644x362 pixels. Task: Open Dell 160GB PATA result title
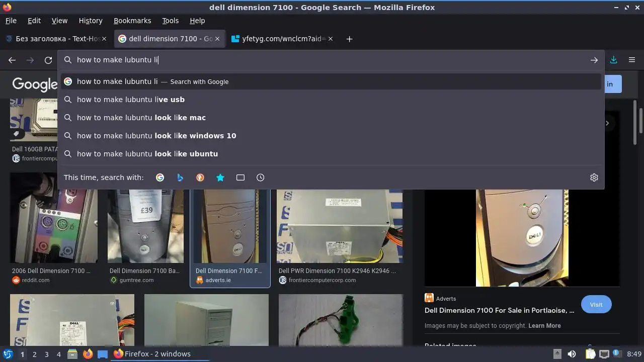click(35, 149)
